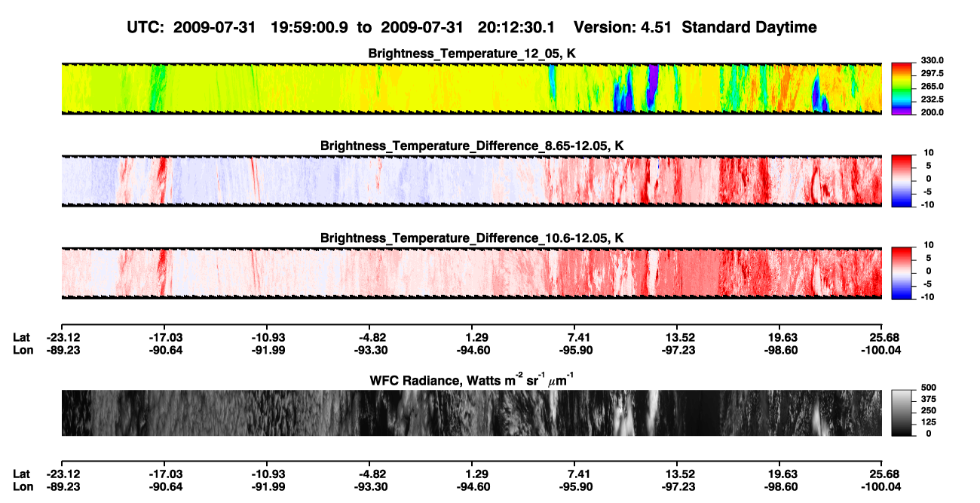Click the '-10' label on the 10.6-12.05 color bar
Viewport: 980px width, 503px height.
[926, 297]
